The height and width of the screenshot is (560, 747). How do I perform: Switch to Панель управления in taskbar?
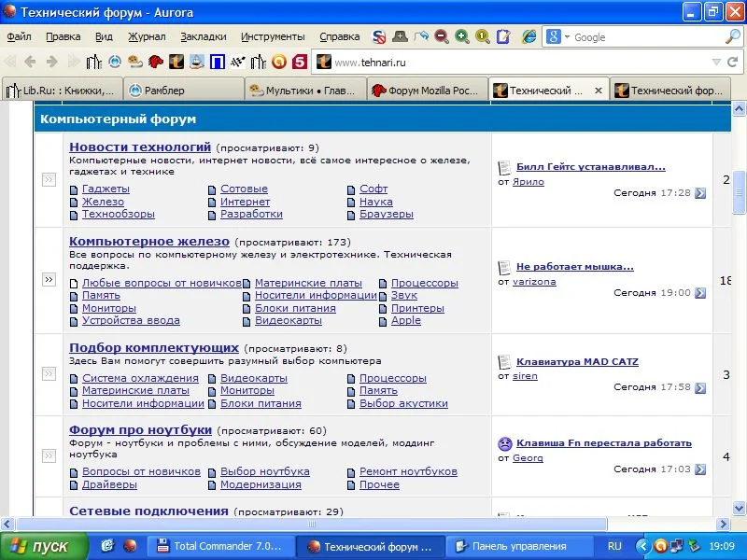click(x=520, y=546)
